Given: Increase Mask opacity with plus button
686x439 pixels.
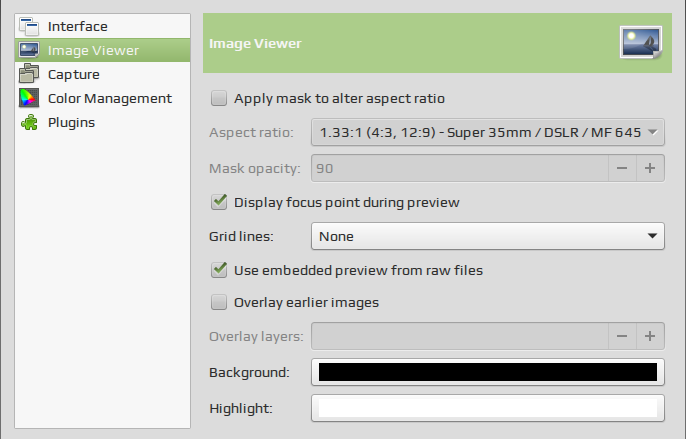Looking at the screenshot, I should tap(650, 168).
